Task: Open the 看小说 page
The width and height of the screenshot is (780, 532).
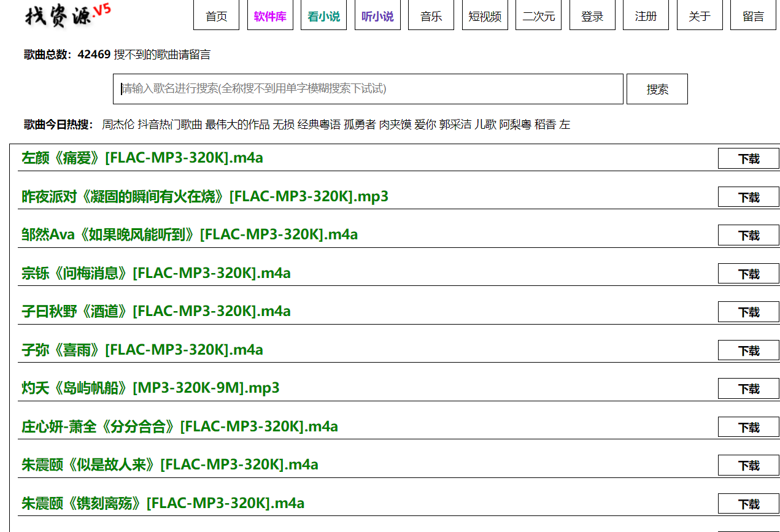Action: tap(323, 15)
